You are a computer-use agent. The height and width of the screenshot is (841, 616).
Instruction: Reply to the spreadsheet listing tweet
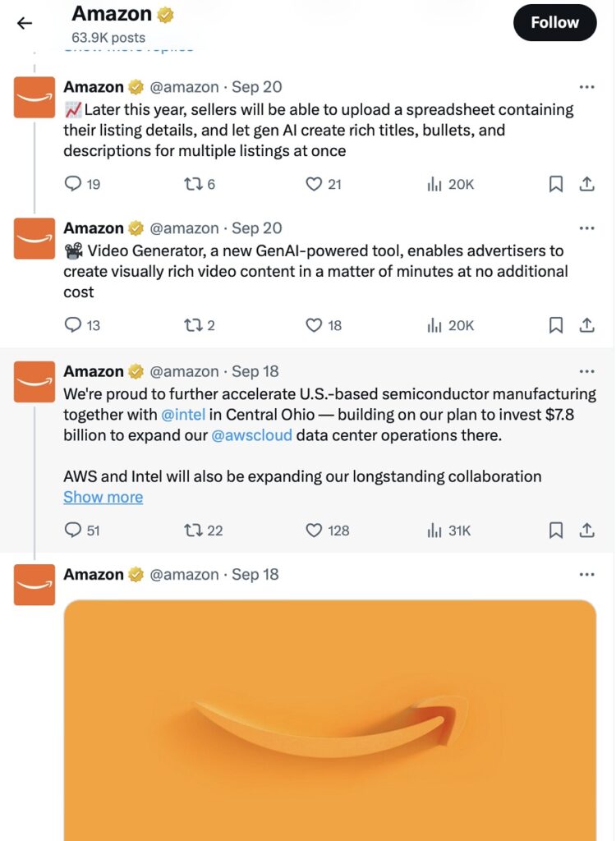point(74,185)
